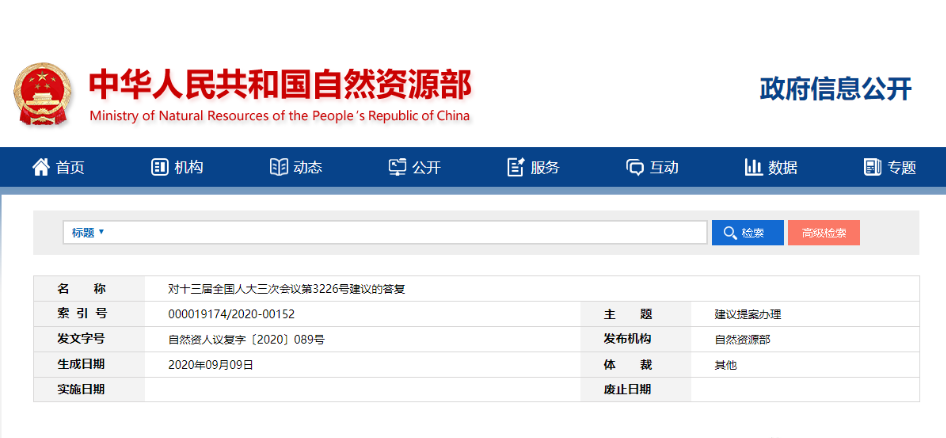Click the 公开 monitor icon
This screenshot has width=946, height=438.
(397, 167)
